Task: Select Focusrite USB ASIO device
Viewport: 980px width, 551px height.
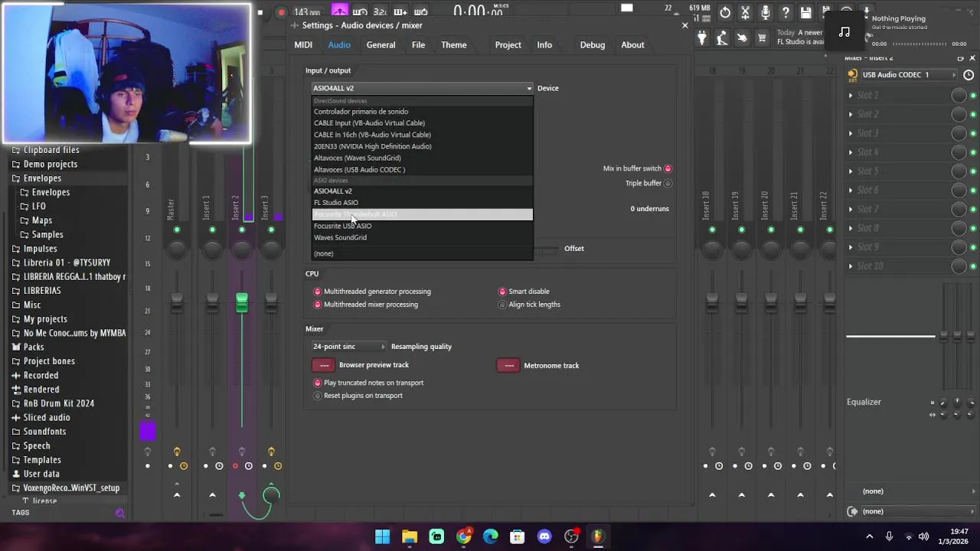Action: [x=422, y=227]
